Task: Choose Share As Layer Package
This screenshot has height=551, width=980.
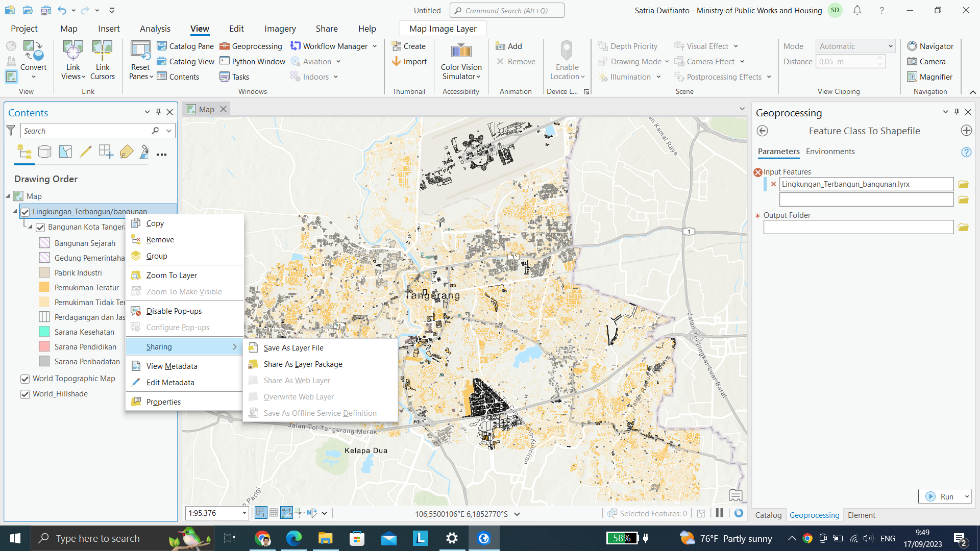Action: (x=303, y=364)
